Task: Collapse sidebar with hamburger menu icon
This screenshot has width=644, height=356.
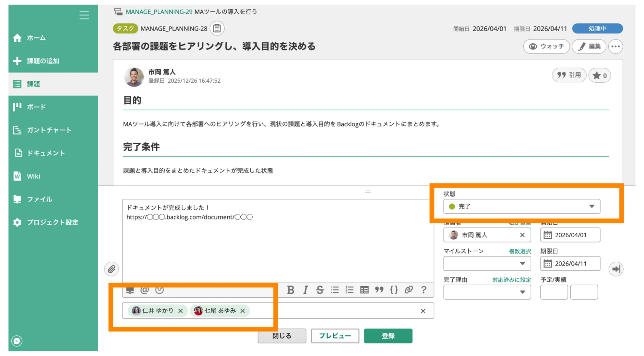Action: [x=84, y=15]
